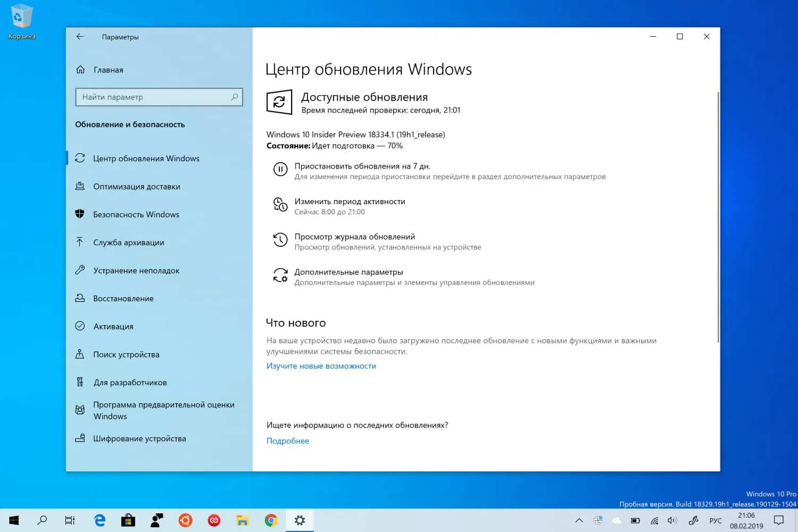
Task: Select the Служба архивации sidebar icon
Action: (80, 242)
